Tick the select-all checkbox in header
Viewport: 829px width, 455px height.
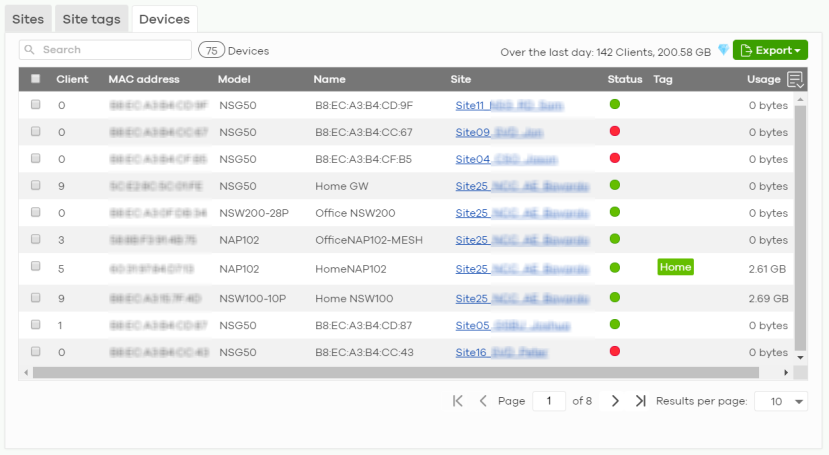click(36, 79)
